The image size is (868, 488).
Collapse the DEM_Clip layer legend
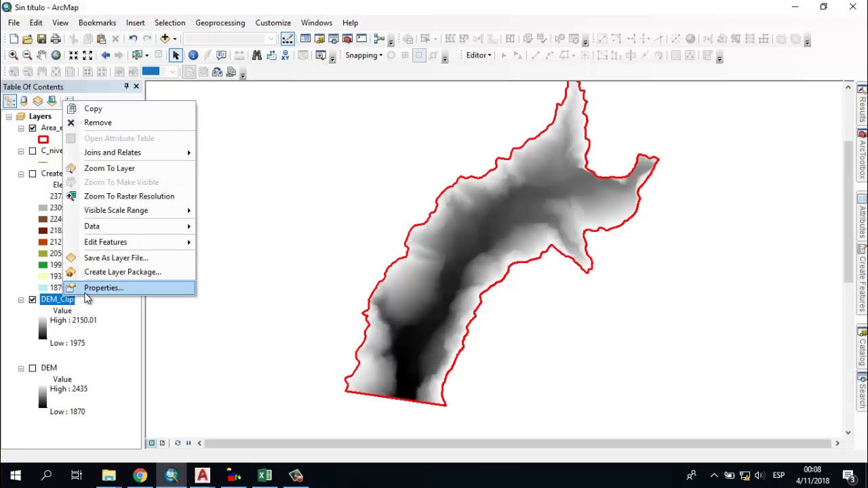[21, 300]
